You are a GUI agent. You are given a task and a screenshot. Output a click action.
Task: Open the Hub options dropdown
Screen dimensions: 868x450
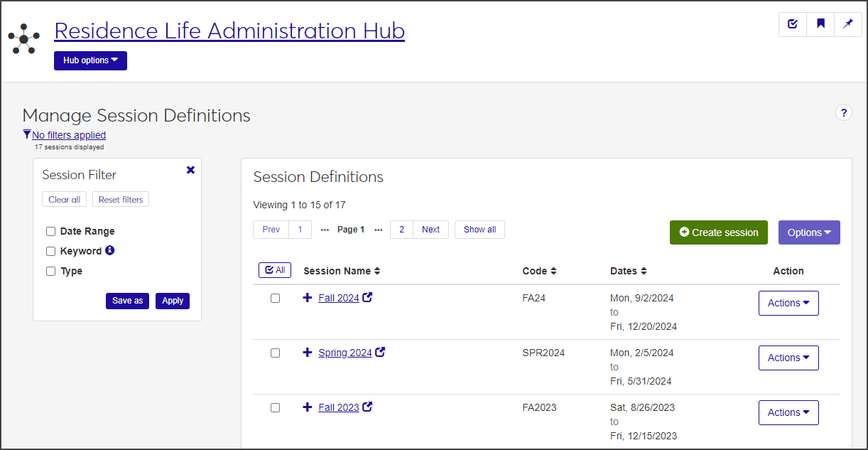click(x=90, y=60)
